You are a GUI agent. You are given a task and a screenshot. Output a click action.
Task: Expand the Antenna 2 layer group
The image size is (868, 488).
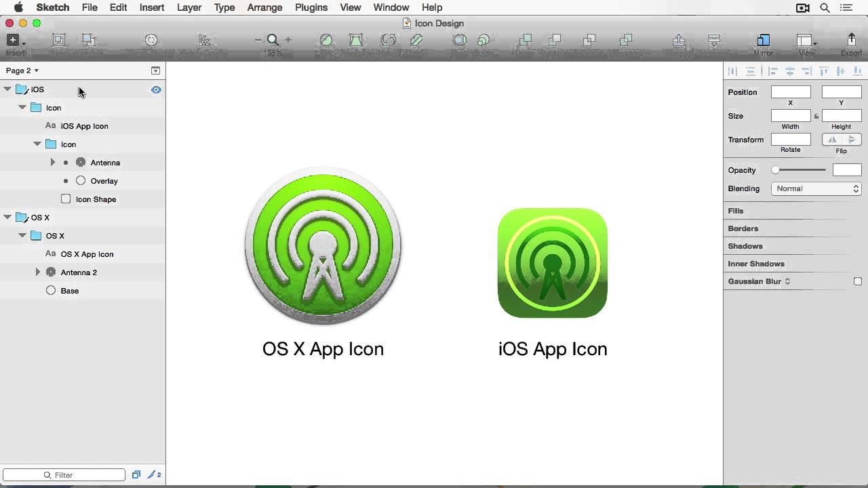(x=38, y=272)
